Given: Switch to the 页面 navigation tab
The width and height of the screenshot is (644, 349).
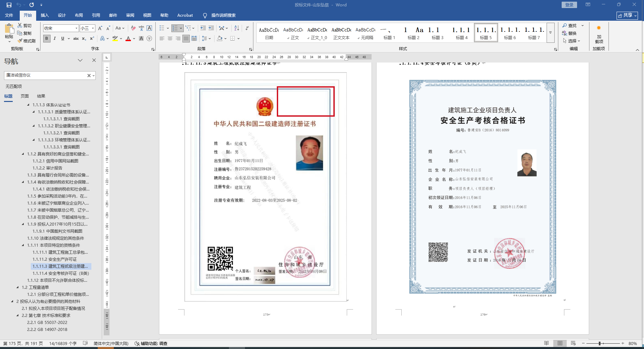Looking at the screenshot, I should pyautogui.click(x=25, y=96).
